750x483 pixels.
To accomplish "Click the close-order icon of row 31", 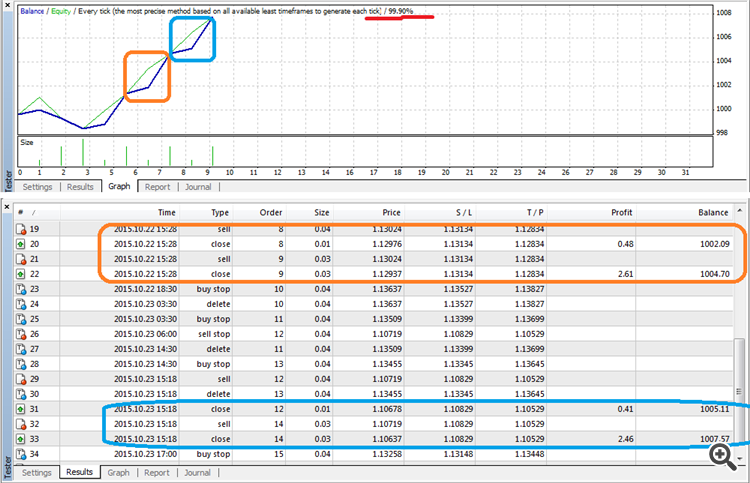I will [x=21, y=409].
